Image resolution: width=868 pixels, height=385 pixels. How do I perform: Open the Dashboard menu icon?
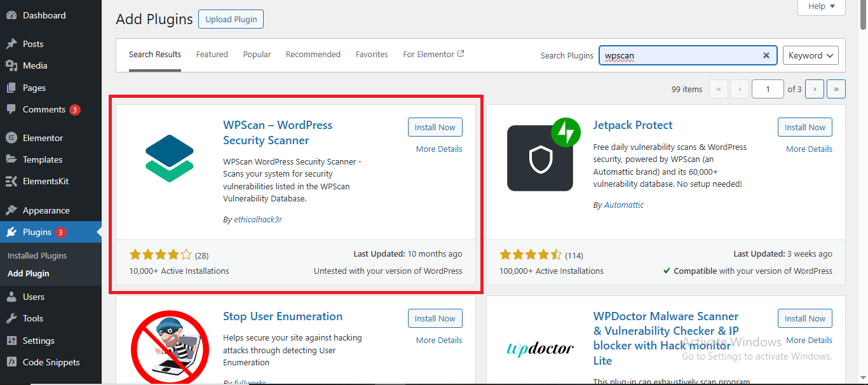pos(11,15)
